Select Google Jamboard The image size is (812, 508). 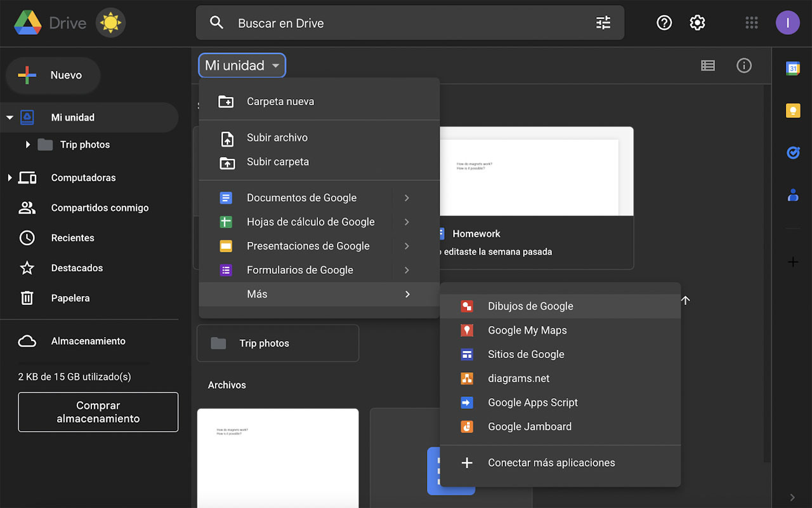pyautogui.click(x=560, y=427)
